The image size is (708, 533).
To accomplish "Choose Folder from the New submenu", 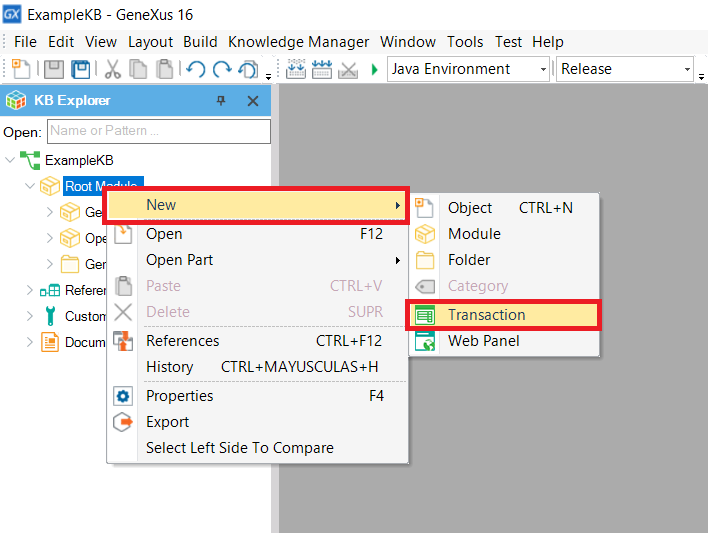I will tap(504, 260).
